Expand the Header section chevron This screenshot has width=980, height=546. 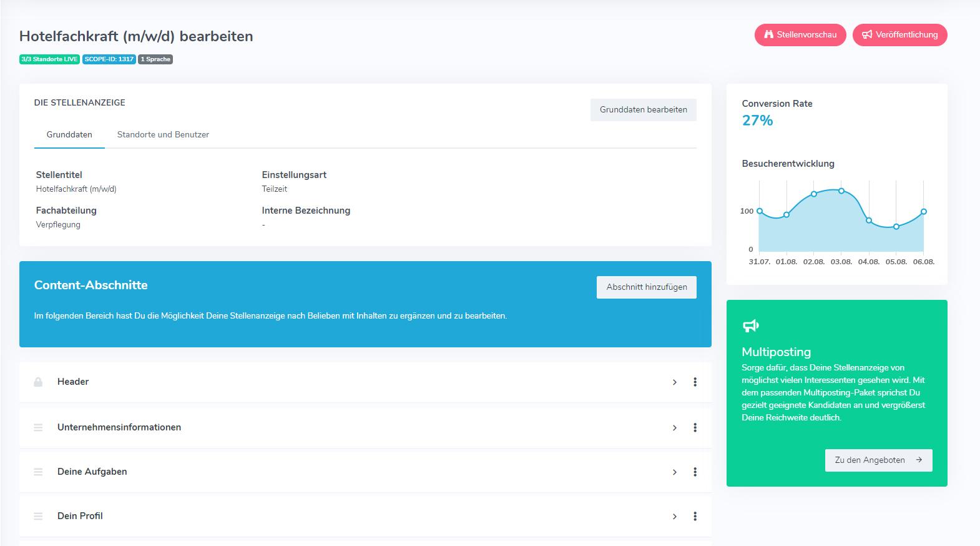pos(674,382)
